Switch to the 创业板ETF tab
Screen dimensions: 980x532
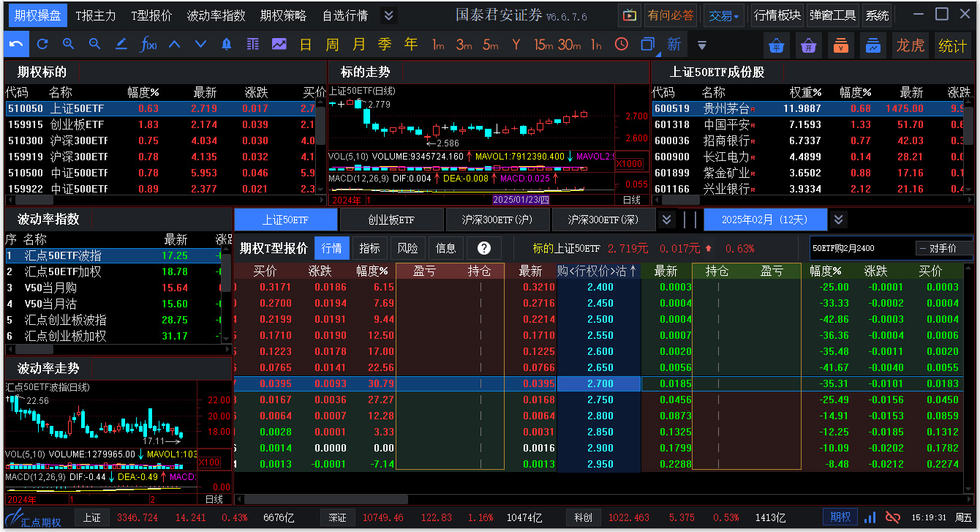pos(391,220)
